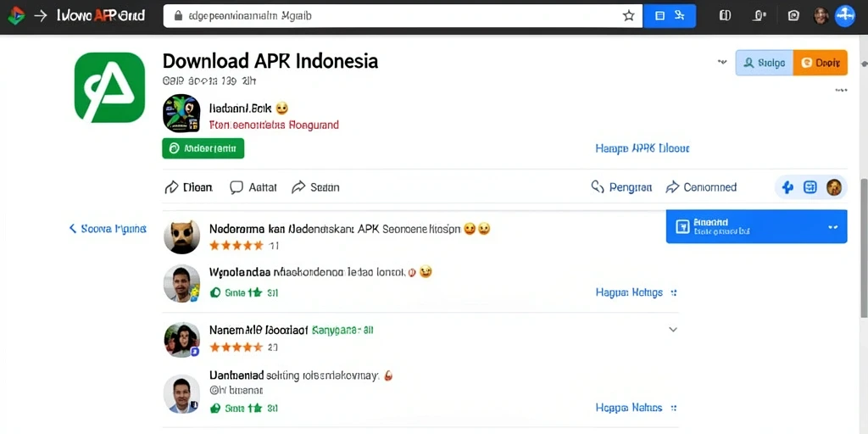The height and width of the screenshot is (434, 868).
Task: Open the split-view panel icon in browser toolbar
Action: [x=725, y=16]
